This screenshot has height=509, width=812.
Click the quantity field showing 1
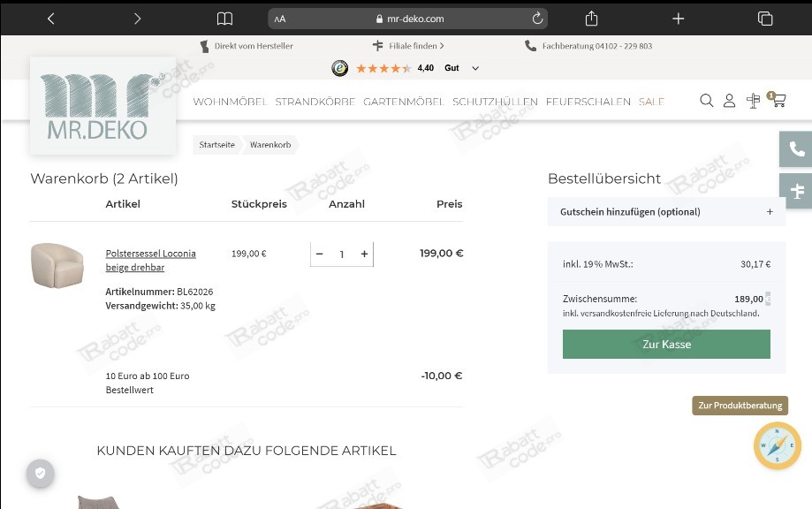pos(342,254)
